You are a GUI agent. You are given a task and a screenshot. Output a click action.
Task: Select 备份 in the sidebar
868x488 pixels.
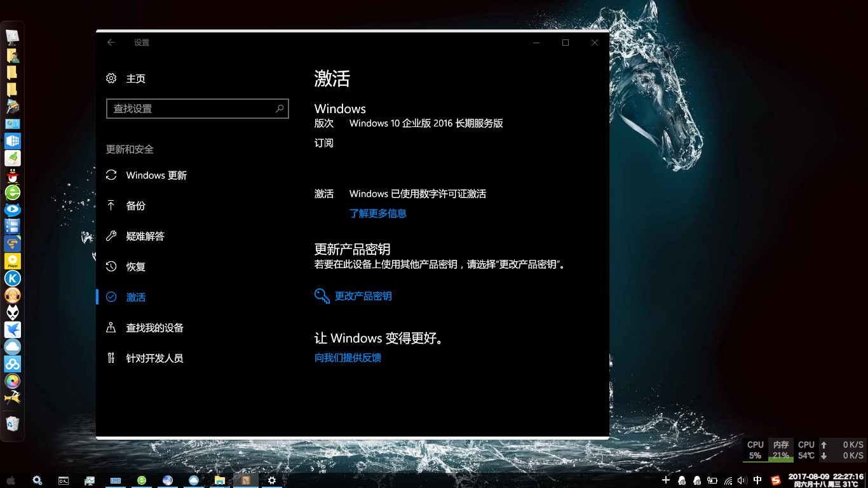(x=126, y=206)
